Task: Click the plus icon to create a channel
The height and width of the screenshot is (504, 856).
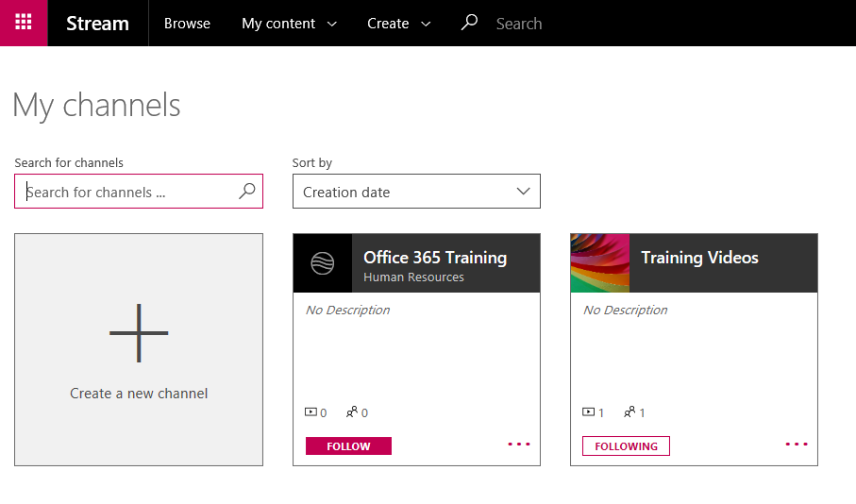Action: coord(139,333)
